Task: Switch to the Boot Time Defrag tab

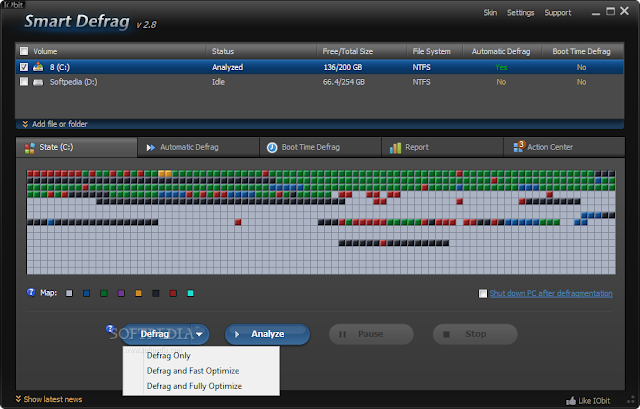Action: [x=320, y=147]
